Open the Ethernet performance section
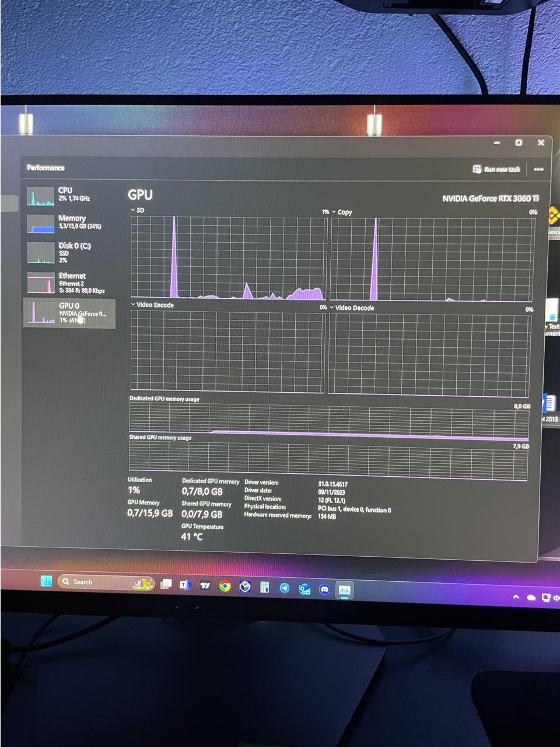Image resolution: width=560 pixels, height=747 pixels. 69,282
